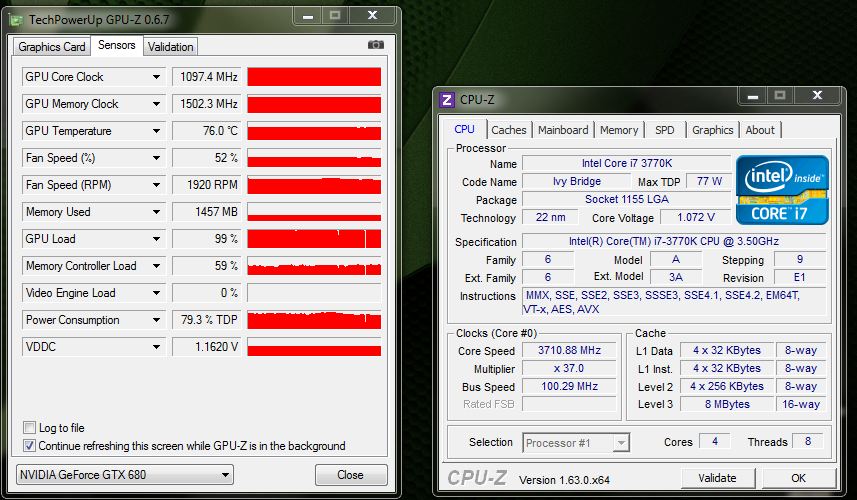Open the Validation tab in GPU-Z

click(171, 47)
